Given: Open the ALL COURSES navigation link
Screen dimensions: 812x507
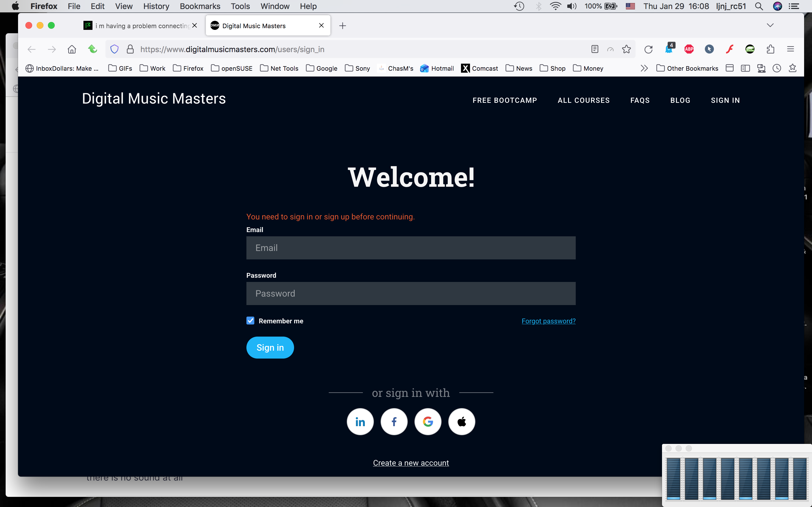Looking at the screenshot, I should click(x=584, y=100).
